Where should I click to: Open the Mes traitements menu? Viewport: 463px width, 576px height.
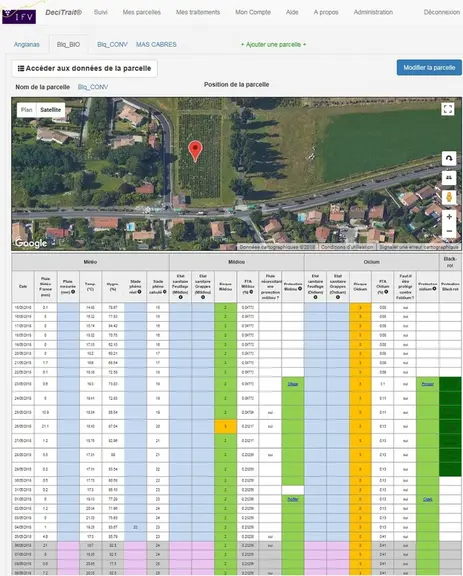coord(198,12)
